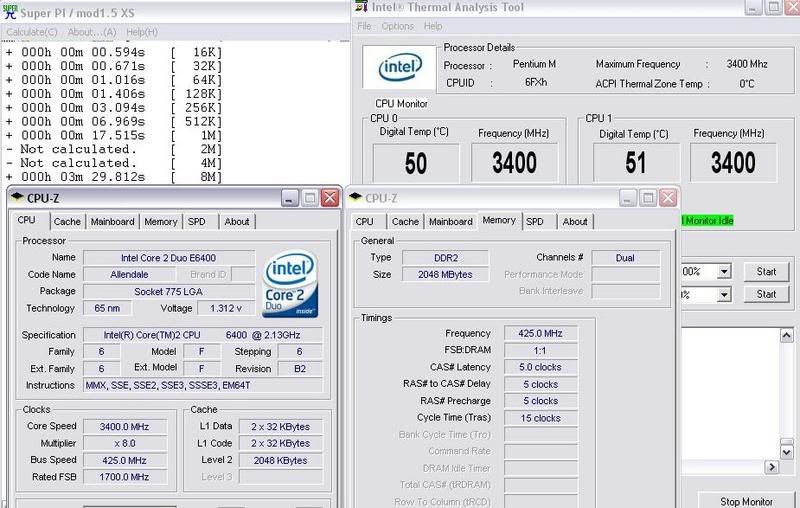Switch to Cache tab in left CPU-Z
Screen dimensions: 800x508
coord(67,221)
